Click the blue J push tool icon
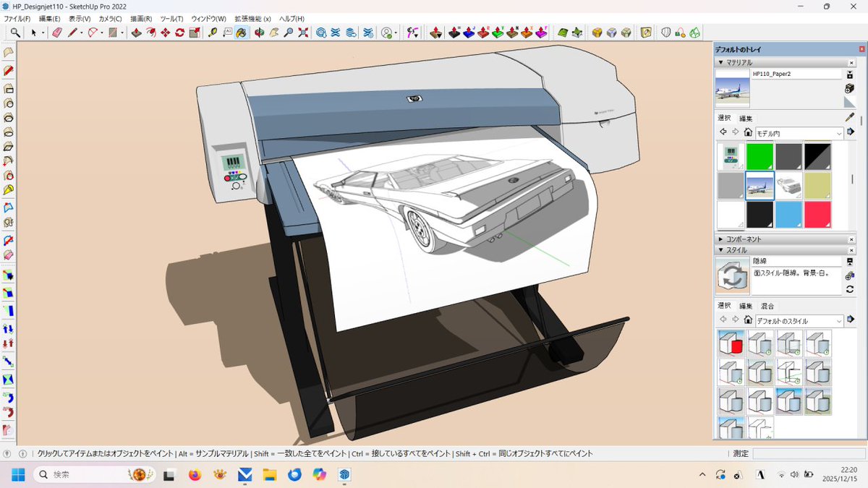868x488 pixels. 469,32
